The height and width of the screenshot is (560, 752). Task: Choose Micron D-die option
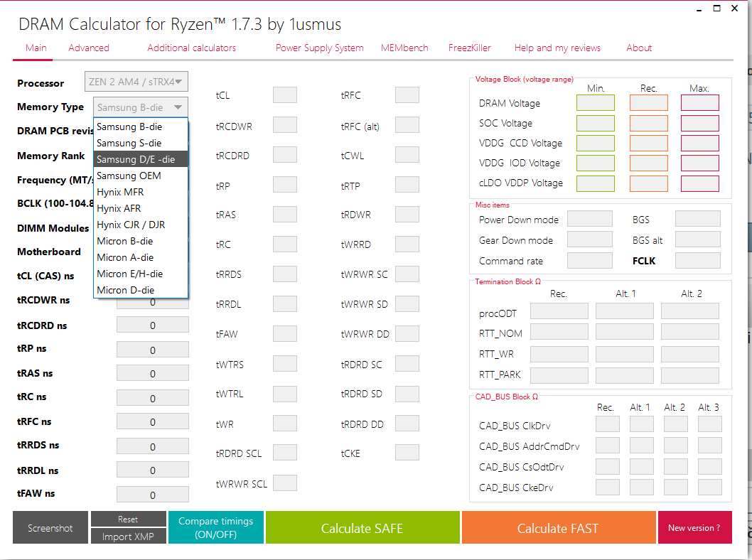(x=141, y=289)
